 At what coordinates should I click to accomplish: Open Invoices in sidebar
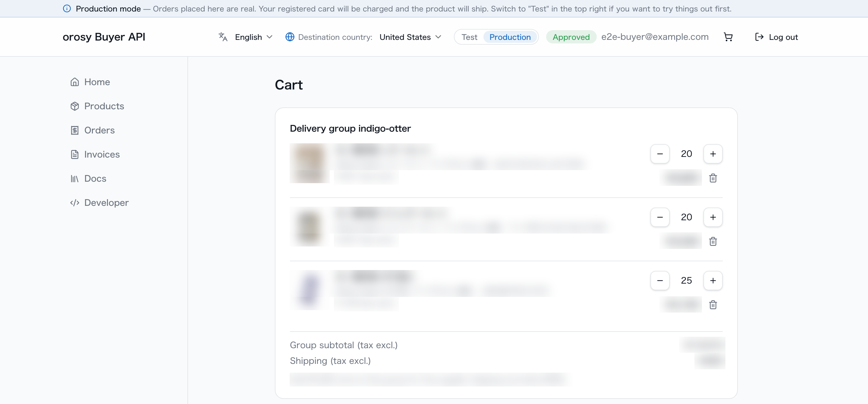(x=95, y=154)
